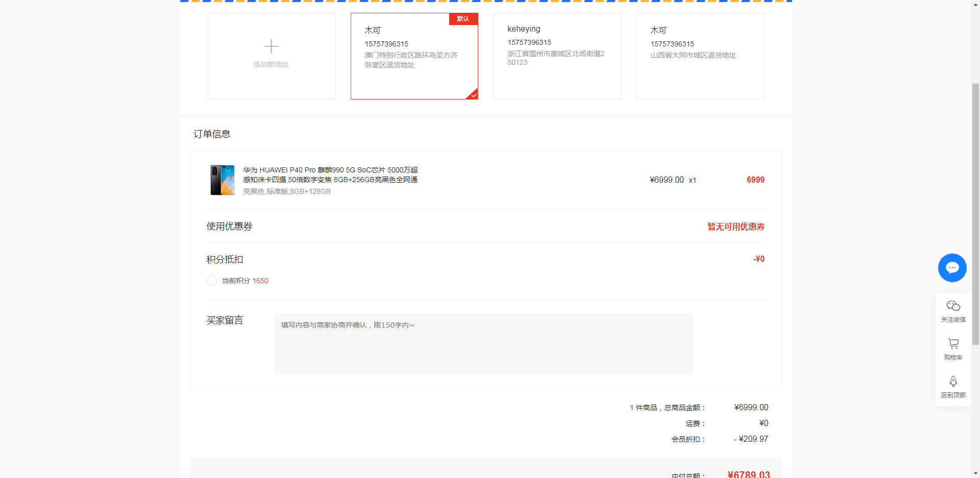The image size is (980, 478).
Task: Open the HUAWEI P40 Pro product title
Action: coord(330,174)
